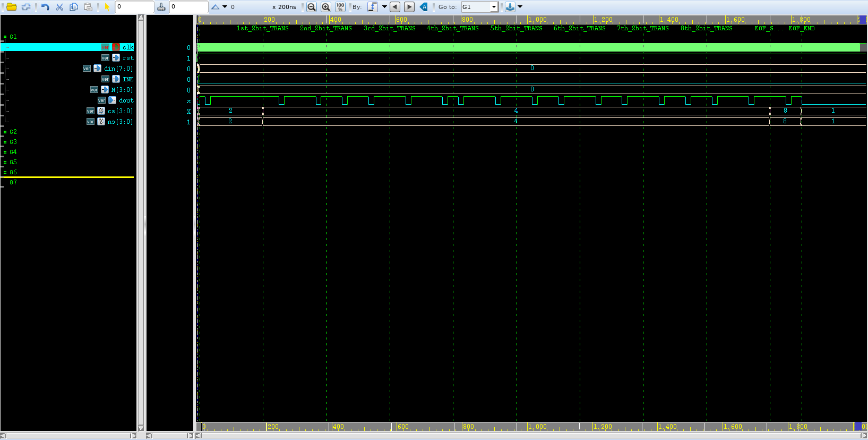Select the cs[3:0] signal name

click(x=121, y=111)
